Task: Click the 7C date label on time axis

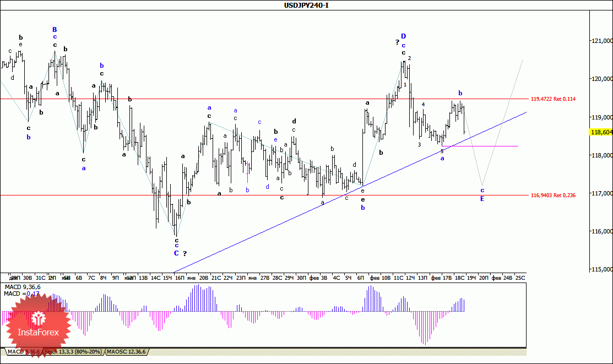Action: click(x=91, y=278)
